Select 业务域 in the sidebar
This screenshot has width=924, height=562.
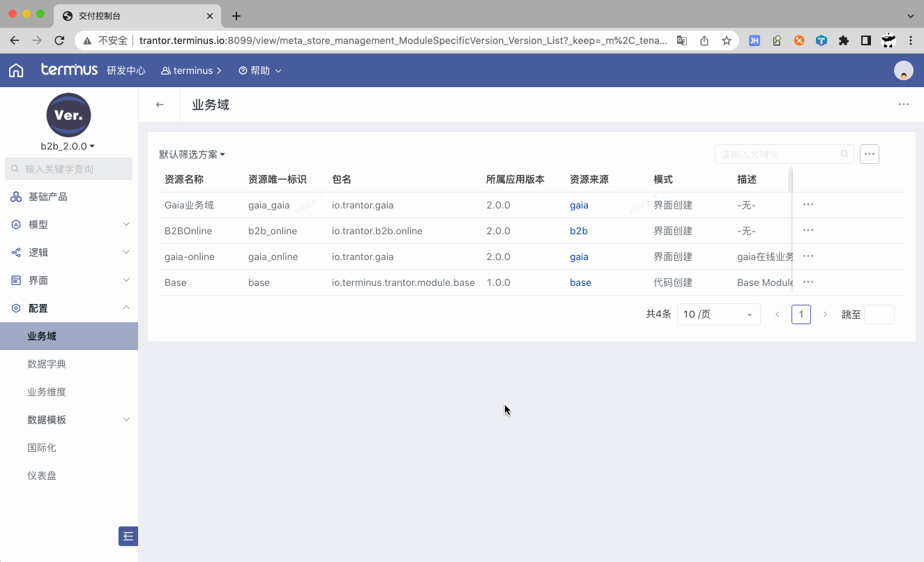pyautogui.click(x=69, y=336)
